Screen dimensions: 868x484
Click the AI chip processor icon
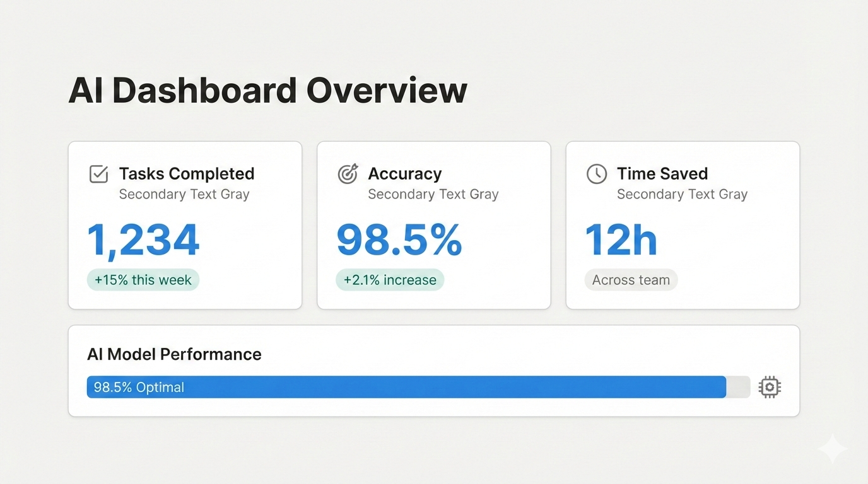[770, 387]
